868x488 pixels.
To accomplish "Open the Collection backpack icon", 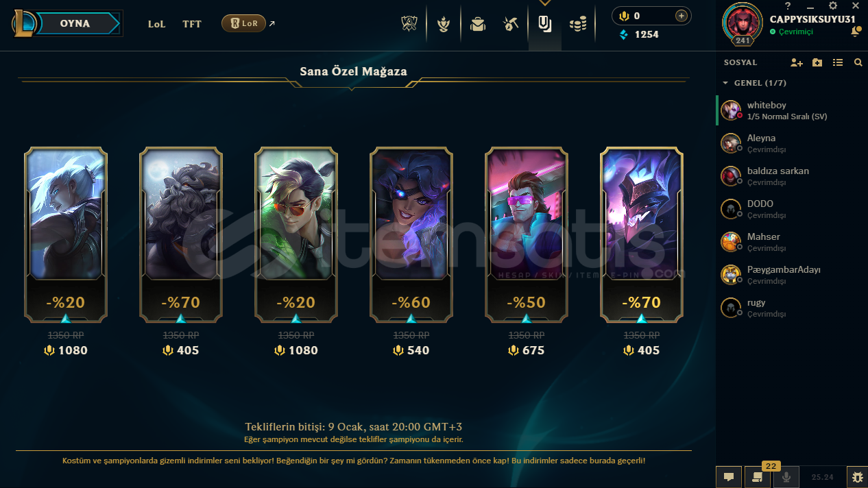I will [477, 24].
